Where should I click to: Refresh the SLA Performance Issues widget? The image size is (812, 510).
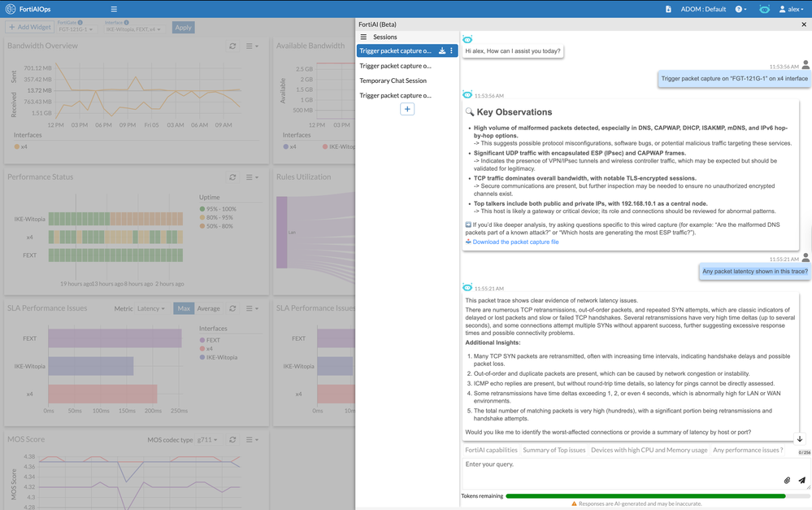coord(232,308)
